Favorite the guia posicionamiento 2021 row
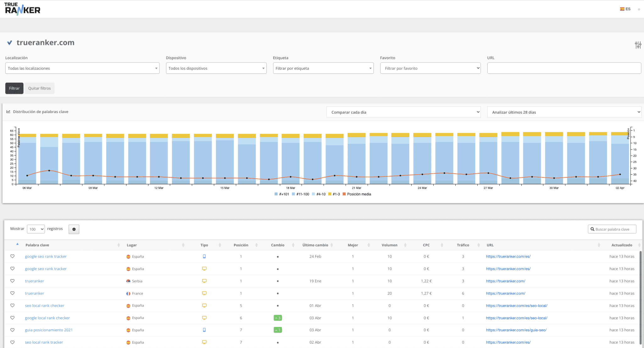The height and width of the screenshot is (348, 644). [12, 330]
